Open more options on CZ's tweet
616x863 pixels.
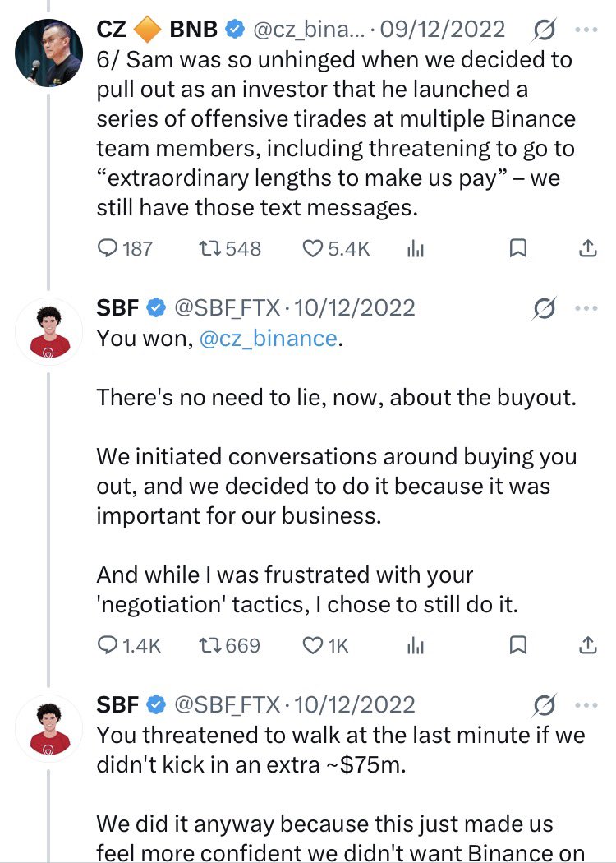pyautogui.click(x=587, y=30)
